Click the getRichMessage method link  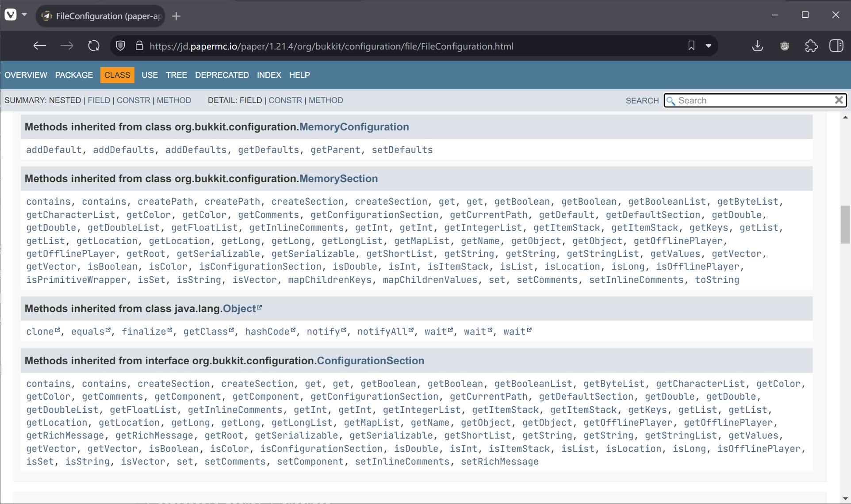click(65, 435)
